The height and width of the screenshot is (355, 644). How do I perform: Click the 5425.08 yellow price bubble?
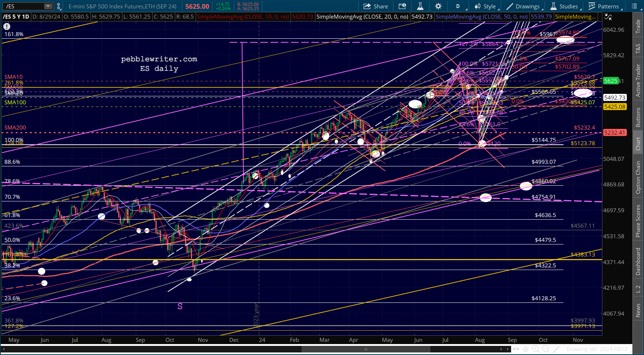tap(615, 107)
